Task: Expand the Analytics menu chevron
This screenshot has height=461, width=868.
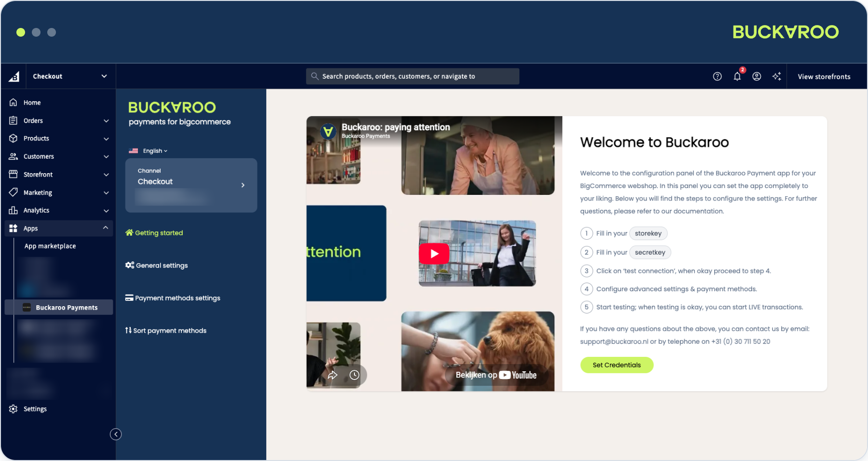Action: tap(106, 210)
